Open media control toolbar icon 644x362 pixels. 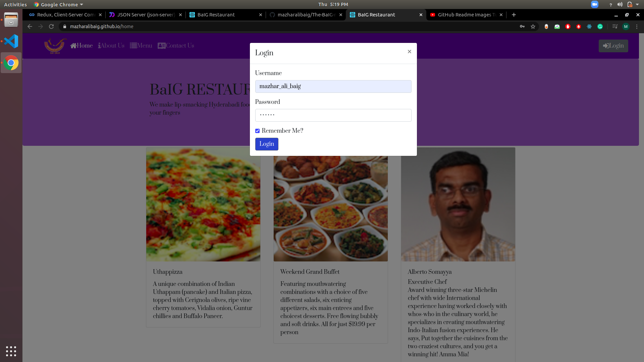(614, 26)
